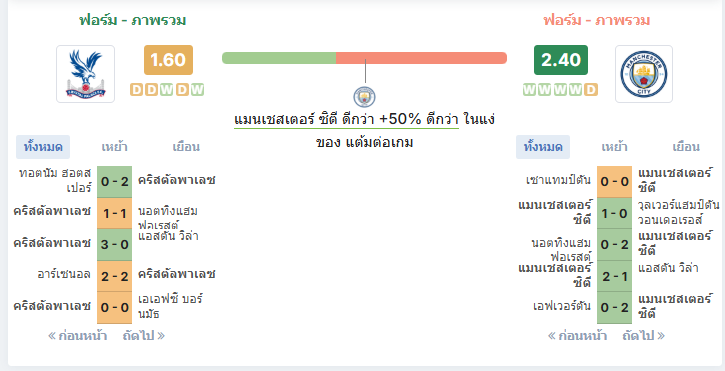
Task: Switch to เหย้า tab under Crystal Palace
Action: [x=114, y=147]
